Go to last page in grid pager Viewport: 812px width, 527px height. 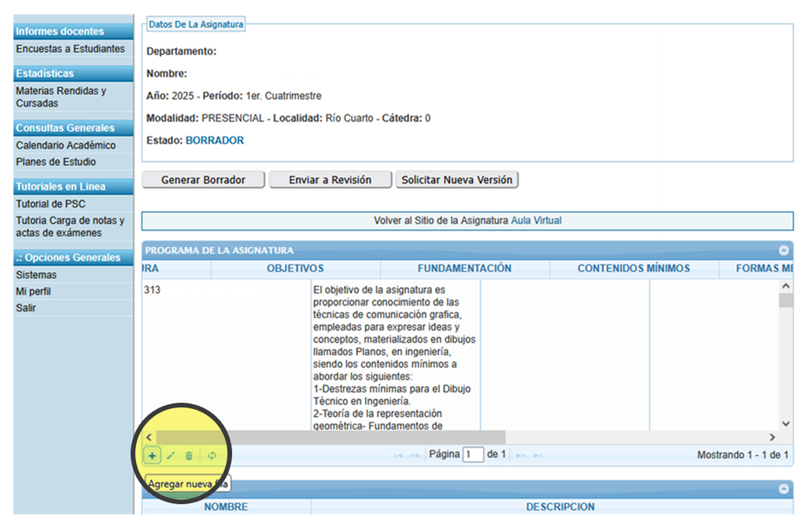537,455
